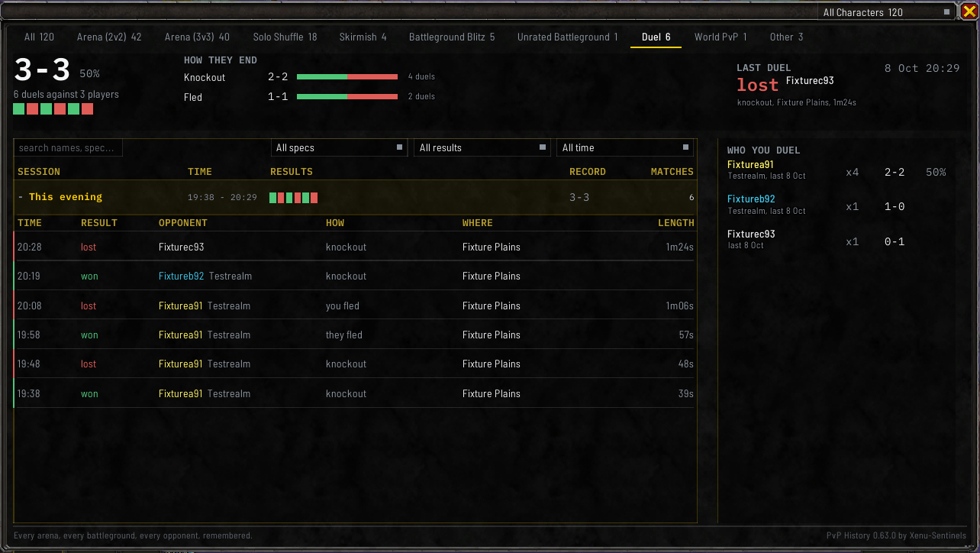The image size is (980, 553).
Task: Open the Arena (3v3) tab
Action: [197, 37]
